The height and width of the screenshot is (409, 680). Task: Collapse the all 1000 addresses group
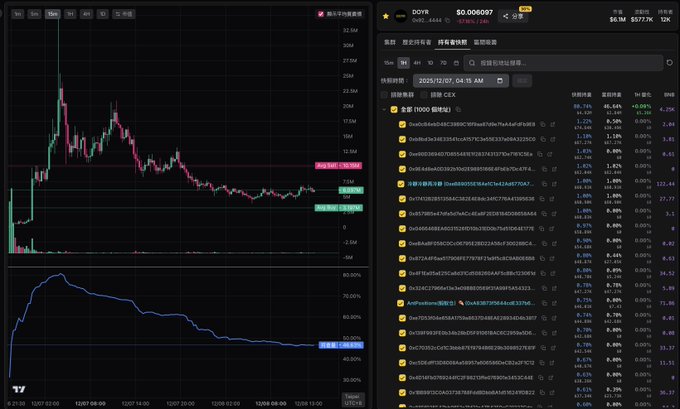(x=386, y=109)
